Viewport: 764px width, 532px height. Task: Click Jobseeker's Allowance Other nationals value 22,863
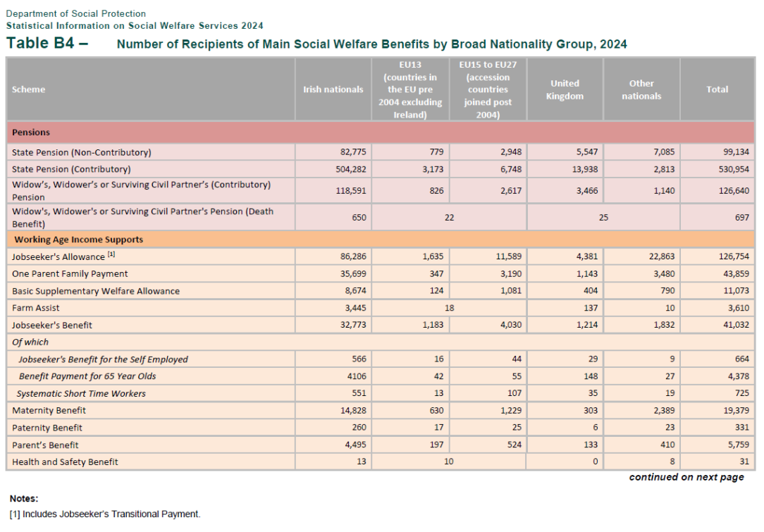[662, 256]
